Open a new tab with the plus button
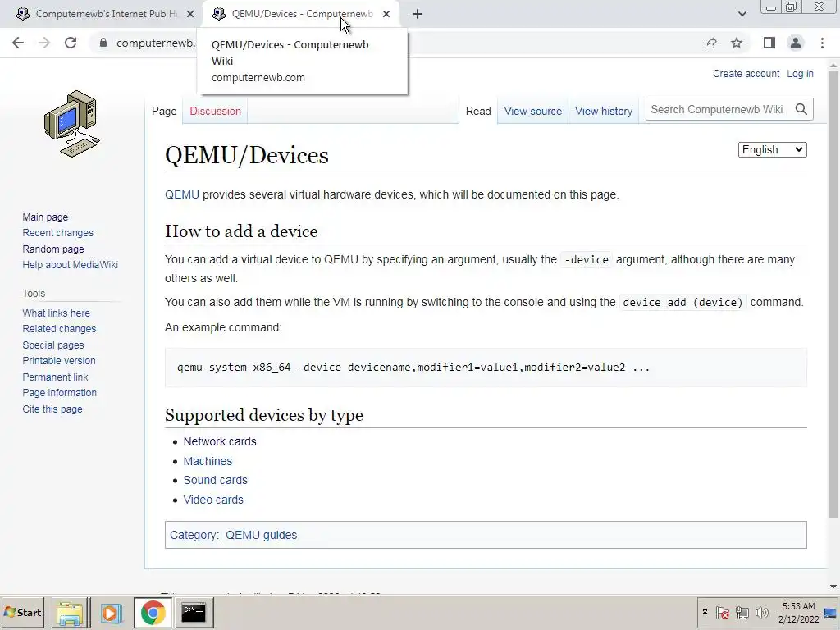The height and width of the screenshot is (630, 840). click(x=418, y=14)
